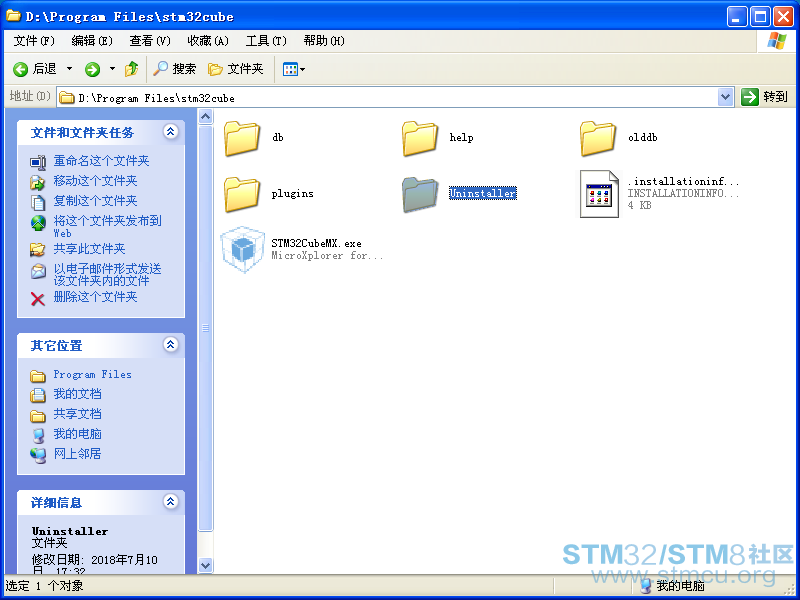Expand the address bar dropdown
Screen dimensions: 800x600
[x=726, y=97]
